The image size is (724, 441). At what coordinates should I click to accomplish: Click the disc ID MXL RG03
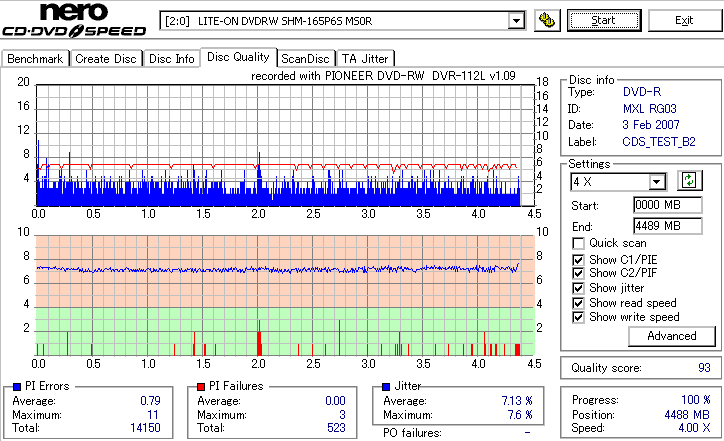pos(650,109)
